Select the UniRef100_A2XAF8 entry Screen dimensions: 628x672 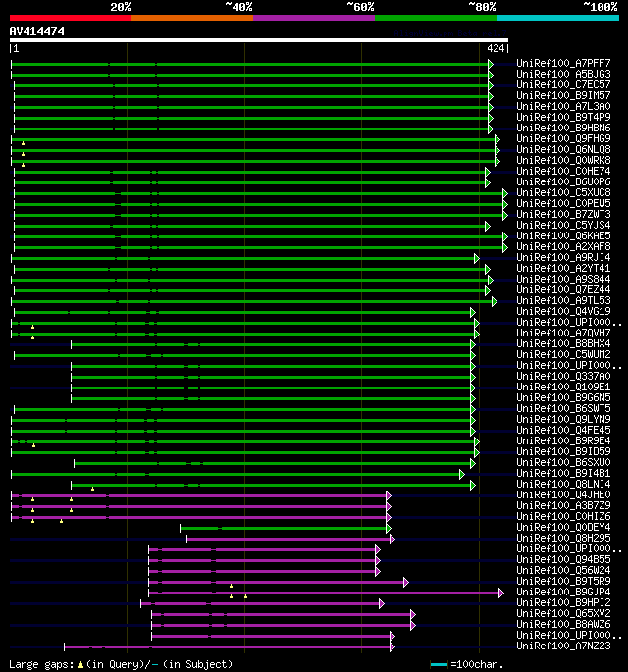pos(563,246)
